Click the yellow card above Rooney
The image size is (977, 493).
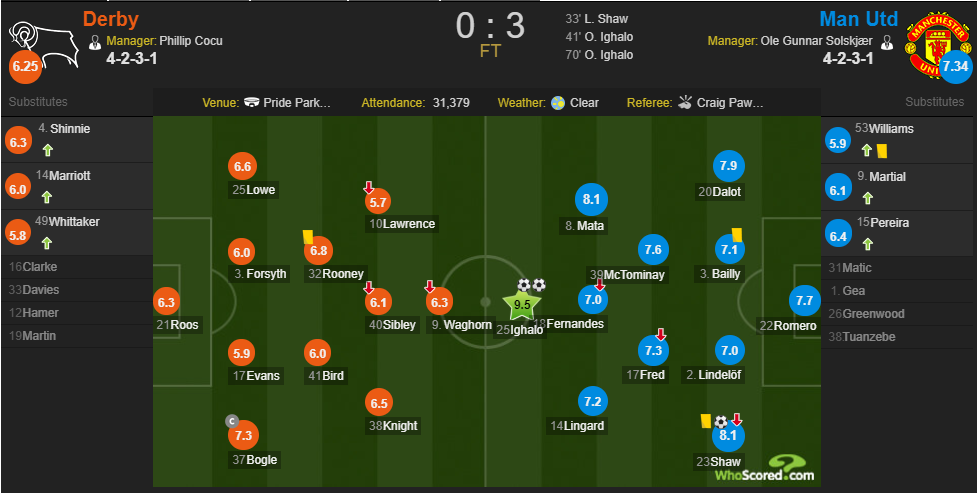click(x=309, y=237)
